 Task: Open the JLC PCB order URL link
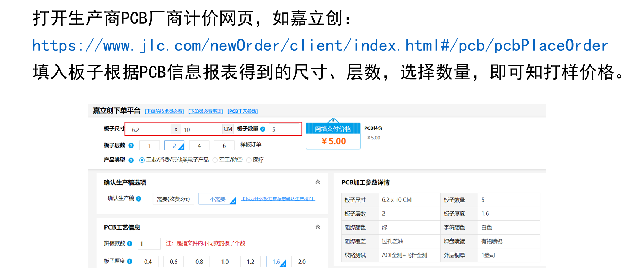[321, 45]
